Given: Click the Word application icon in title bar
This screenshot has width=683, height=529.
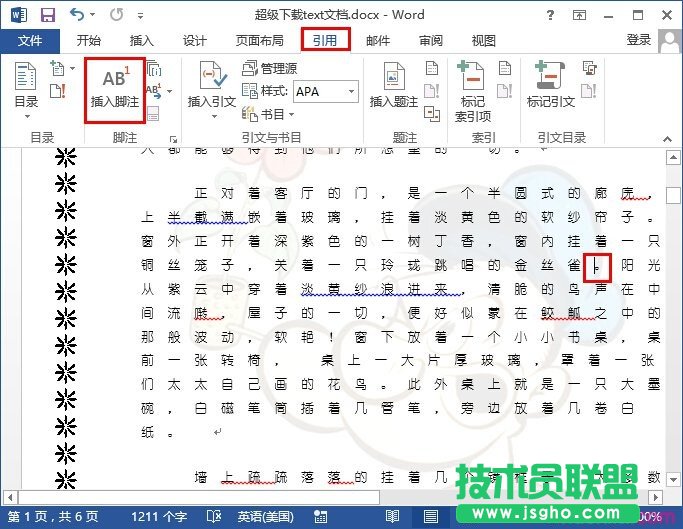Looking at the screenshot, I should (x=19, y=15).
